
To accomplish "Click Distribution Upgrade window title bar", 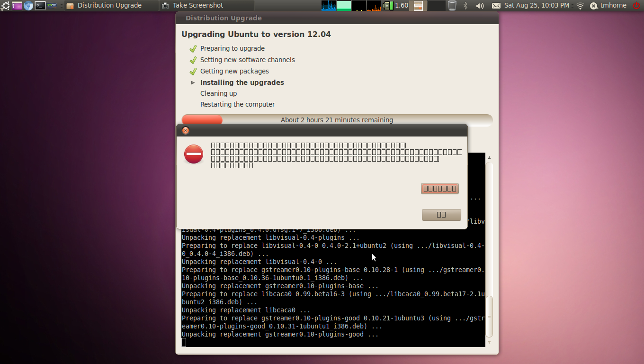I will (x=337, y=18).
